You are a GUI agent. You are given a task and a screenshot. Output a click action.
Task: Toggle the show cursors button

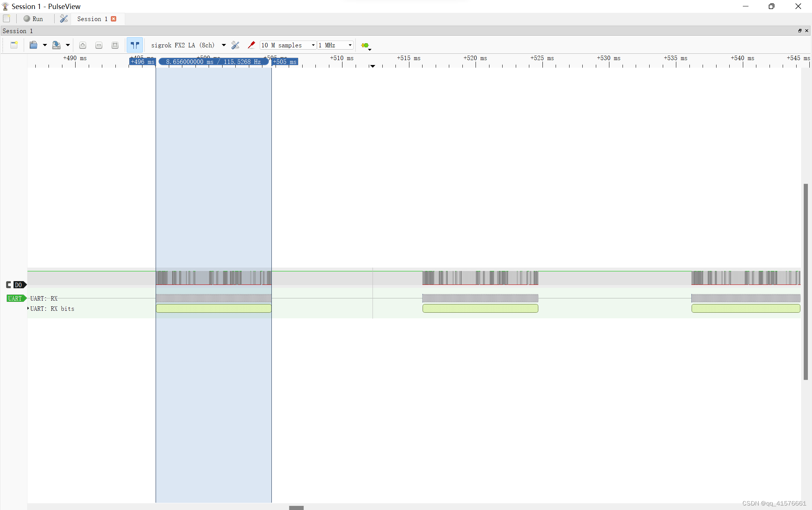pyautogui.click(x=135, y=45)
